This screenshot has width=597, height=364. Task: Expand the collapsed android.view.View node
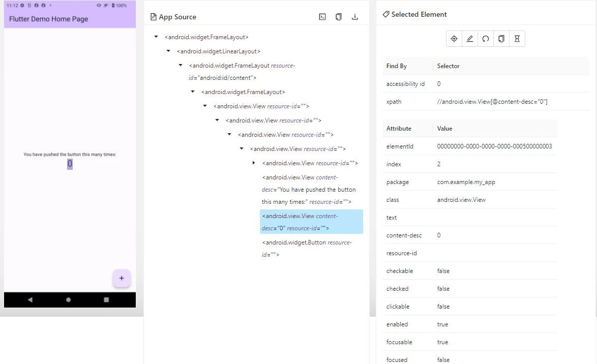click(254, 163)
